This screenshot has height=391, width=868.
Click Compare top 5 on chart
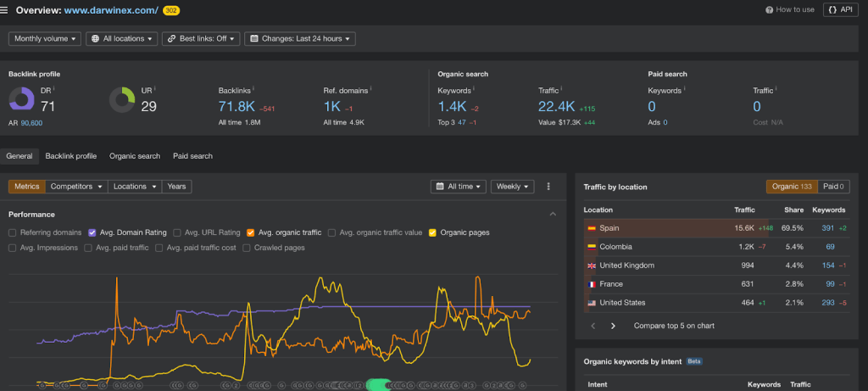[x=674, y=326]
